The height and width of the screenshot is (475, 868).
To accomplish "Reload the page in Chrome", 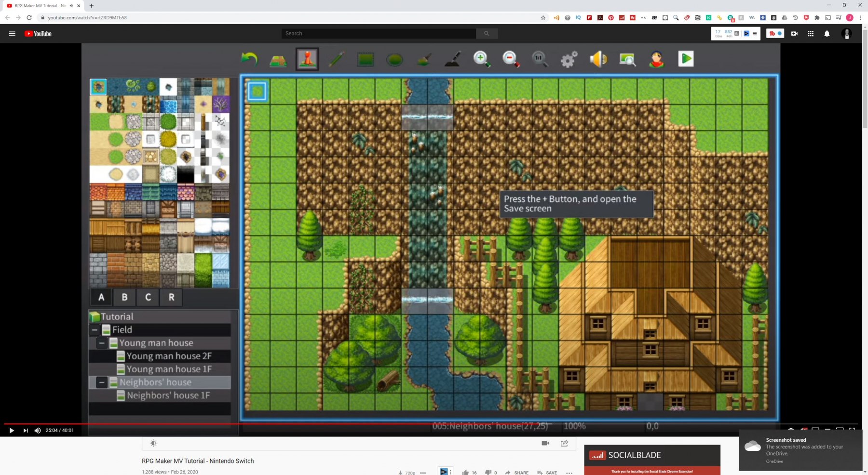I will (x=29, y=17).
